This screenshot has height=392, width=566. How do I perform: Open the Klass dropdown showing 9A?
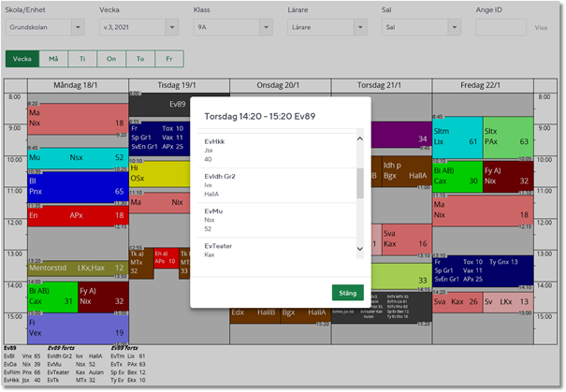(x=234, y=27)
